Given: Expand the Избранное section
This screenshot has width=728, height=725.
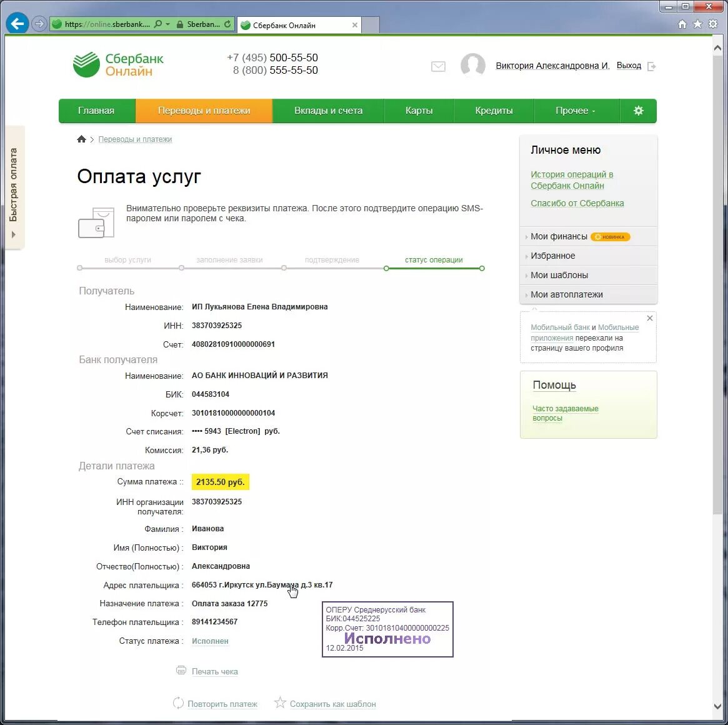Looking at the screenshot, I should click(588, 256).
